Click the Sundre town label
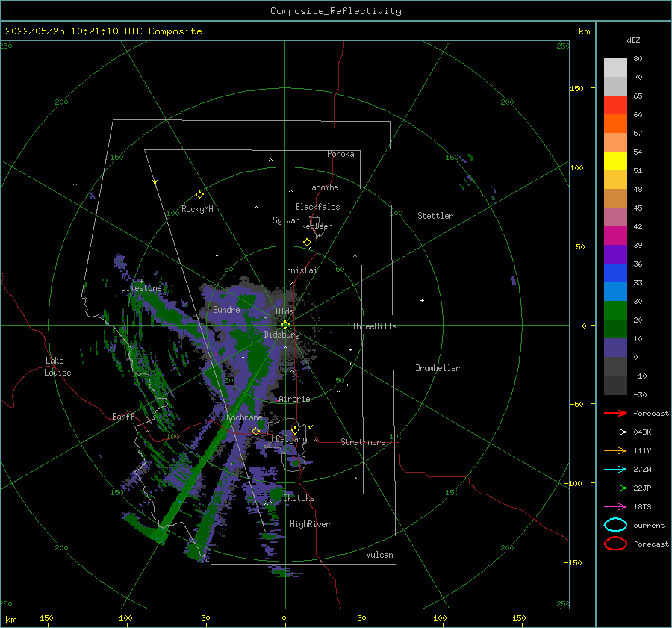The width and height of the screenshot is (672, 628). pyautogui.click(x=226, y=310)
